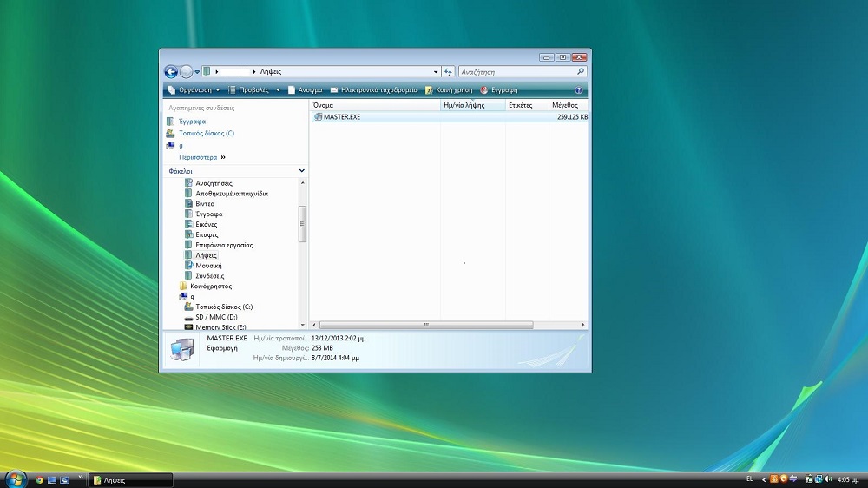Click Ηλεκτρονικό ταχυδρομείο in the toolbar
The image size is (868, 488).
click(x=373, y=89)
